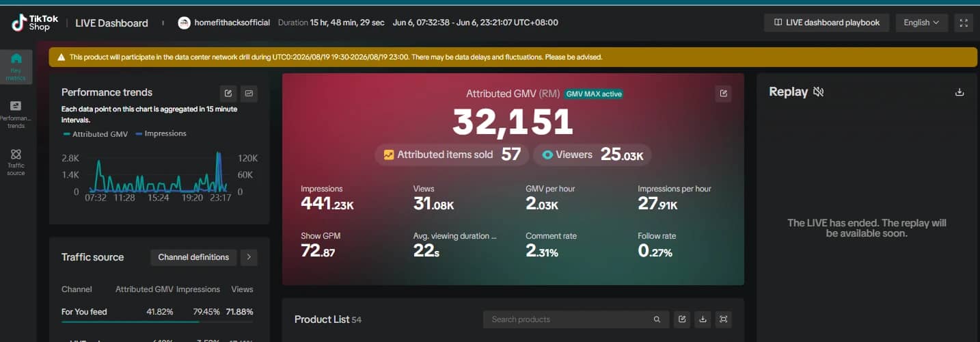Select the For You feed channel row

coord(157,313)
